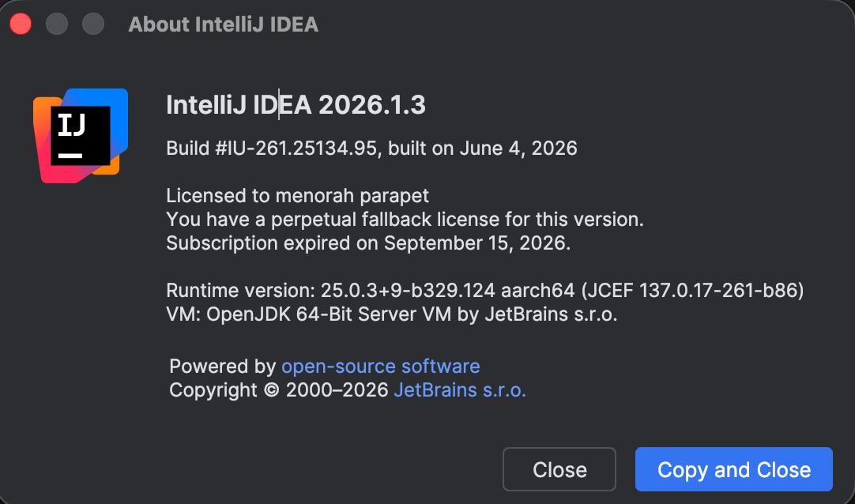Click the built on June 4, 2026 date
The height and width of the screenshot is (504, 855).
[483, 149]
